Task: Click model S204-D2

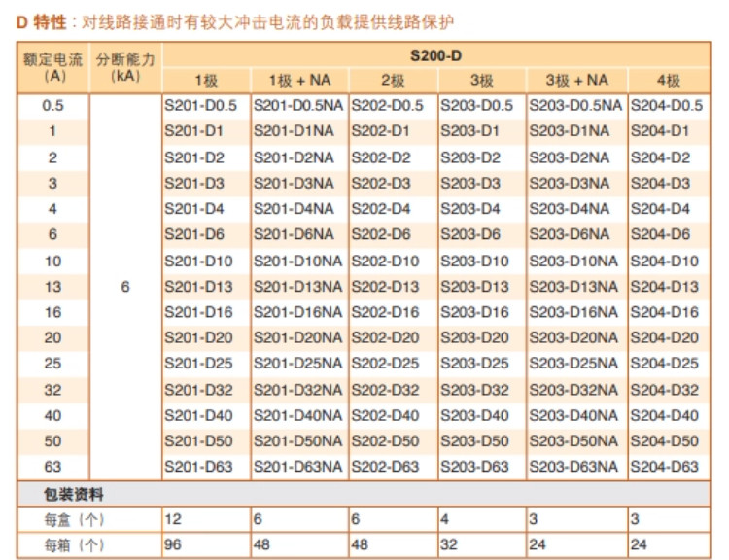Action: click(x=660, y=157)
